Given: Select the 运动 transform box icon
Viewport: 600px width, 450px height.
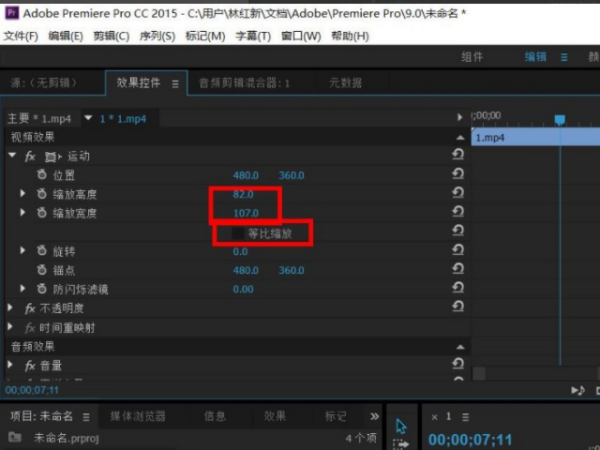Looking at the screenshot, I should tap(53, 157).
